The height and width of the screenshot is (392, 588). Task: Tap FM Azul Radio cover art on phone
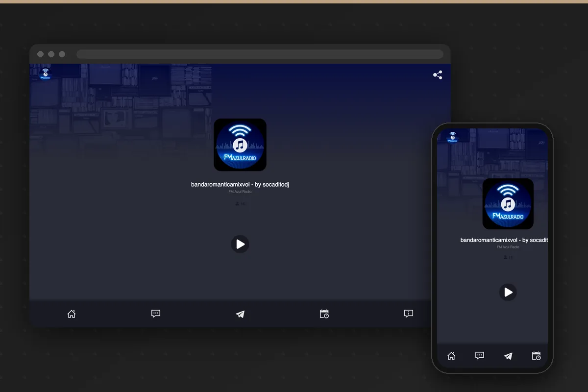[508, 204]
